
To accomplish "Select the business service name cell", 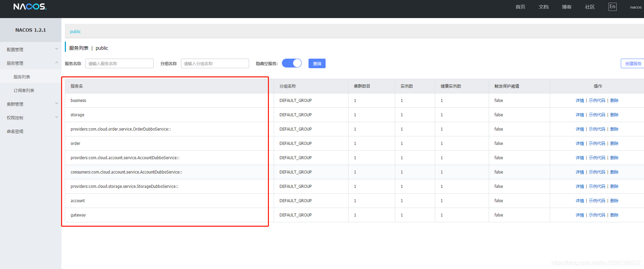I will 169,101.
